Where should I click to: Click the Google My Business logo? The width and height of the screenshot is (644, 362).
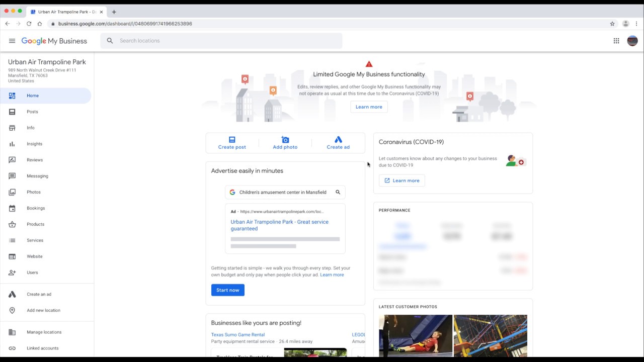tap(54, 41)
